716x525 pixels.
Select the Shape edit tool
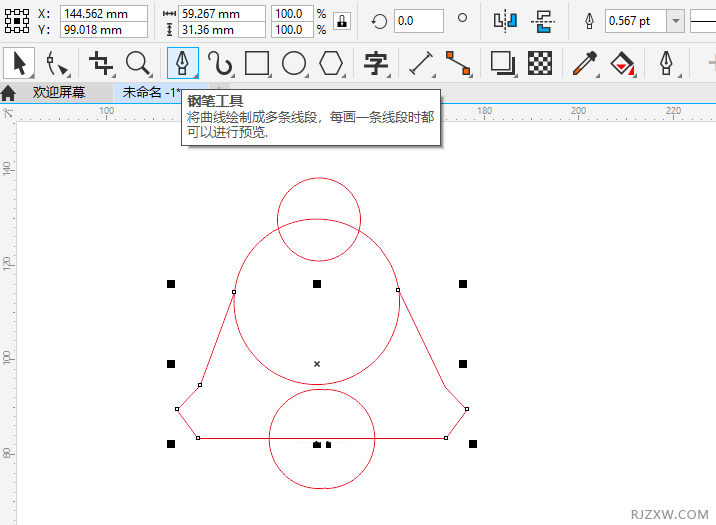coord(57,63)
